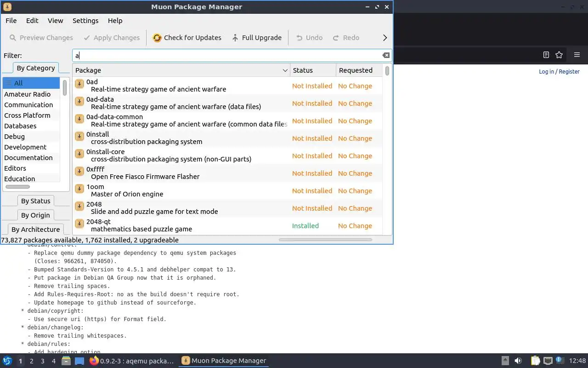Click the Status column header
The height and width of the screenshot is (368, 588).
pos(313,70)
